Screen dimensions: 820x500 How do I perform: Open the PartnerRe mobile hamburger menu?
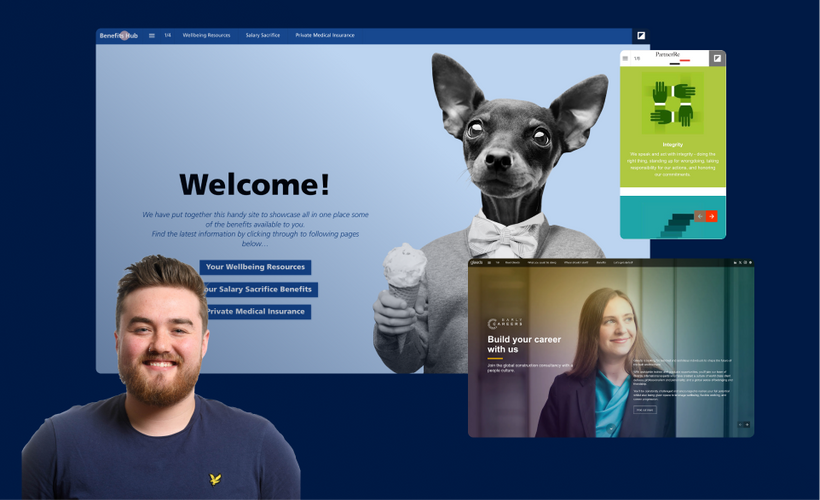[x=626, y=58]
